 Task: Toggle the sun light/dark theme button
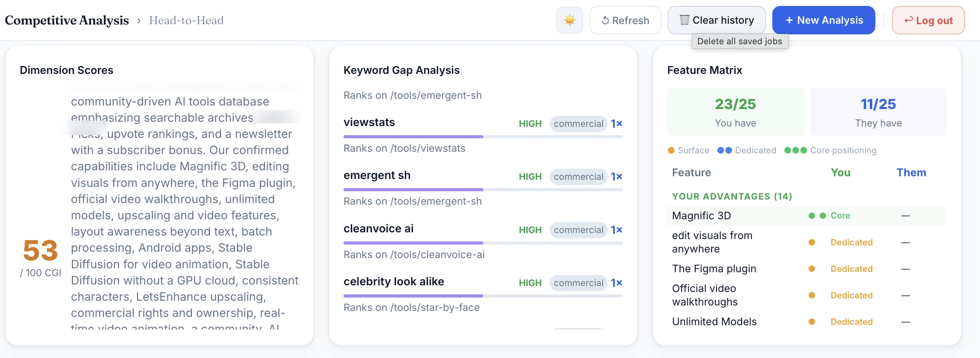click(x=569, y=20)
